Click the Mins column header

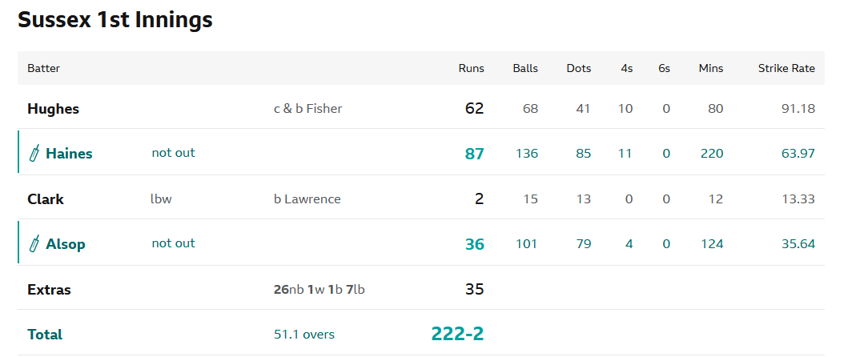[711, 69]
